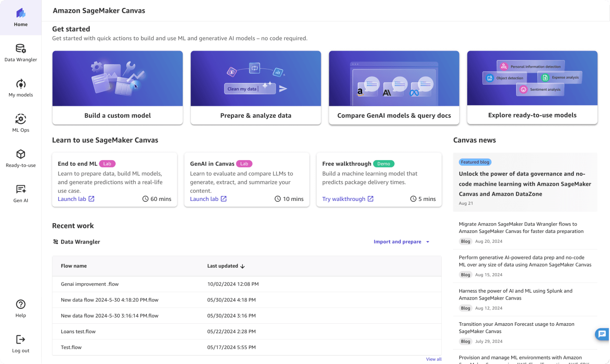Click the Featured blog badge

475,162
